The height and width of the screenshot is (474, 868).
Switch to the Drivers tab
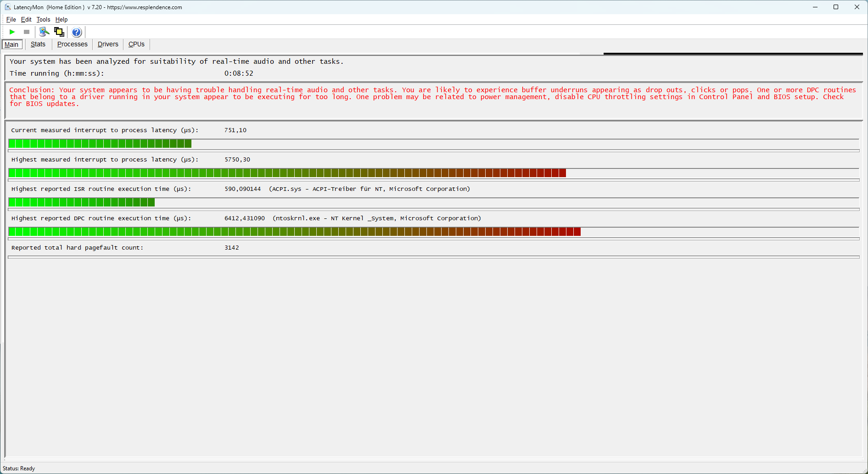point(108,44)
